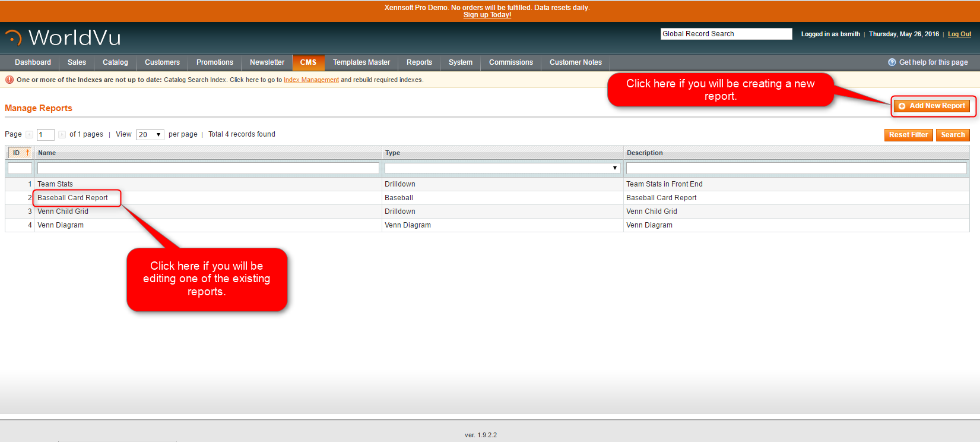Open the Baseball Card Report row
Image resolution: width=980 pixels, height=442 pixels.
[x=72, y=198]
